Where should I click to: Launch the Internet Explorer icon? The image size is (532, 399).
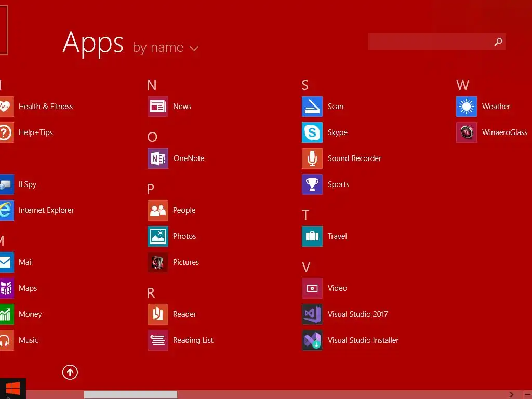[x=7, y=210]
